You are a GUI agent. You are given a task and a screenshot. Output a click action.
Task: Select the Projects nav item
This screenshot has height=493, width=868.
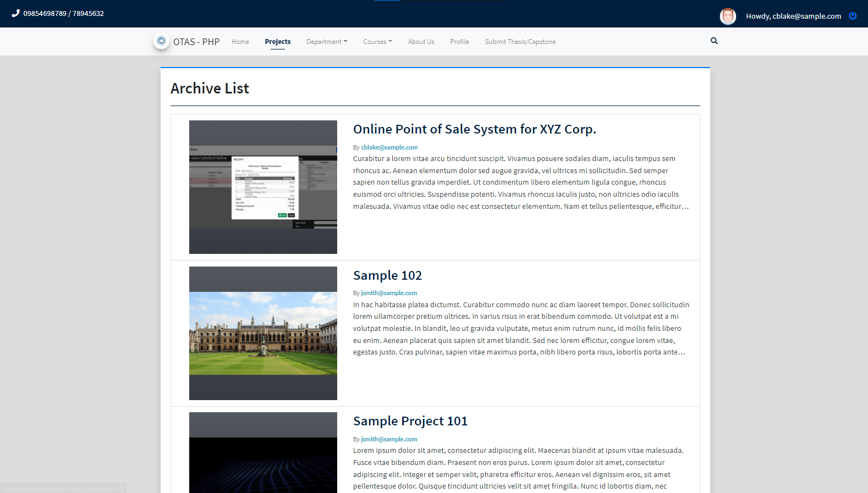pyautogui.click(x=278, y=42)
